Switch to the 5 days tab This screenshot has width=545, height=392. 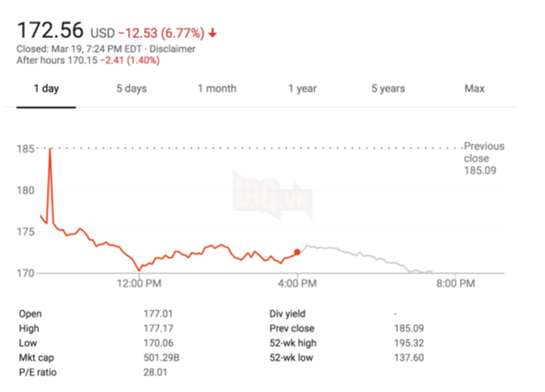tap(131, 88)
